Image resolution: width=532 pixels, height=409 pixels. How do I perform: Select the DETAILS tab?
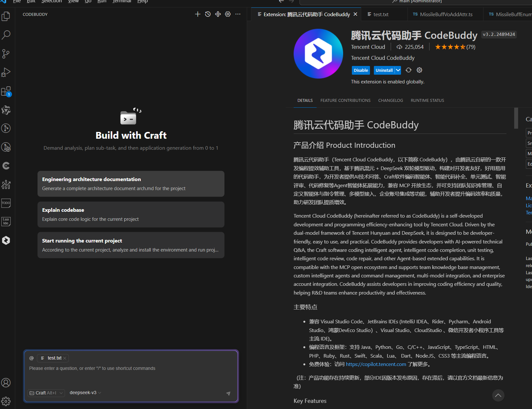pos(305,101)
